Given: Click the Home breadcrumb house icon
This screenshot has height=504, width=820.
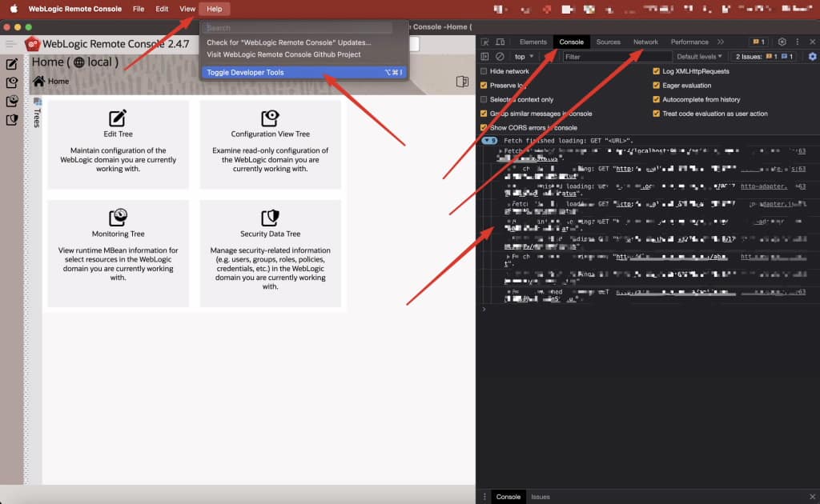Looking at the screenshot, I should [x=39, y=80].
